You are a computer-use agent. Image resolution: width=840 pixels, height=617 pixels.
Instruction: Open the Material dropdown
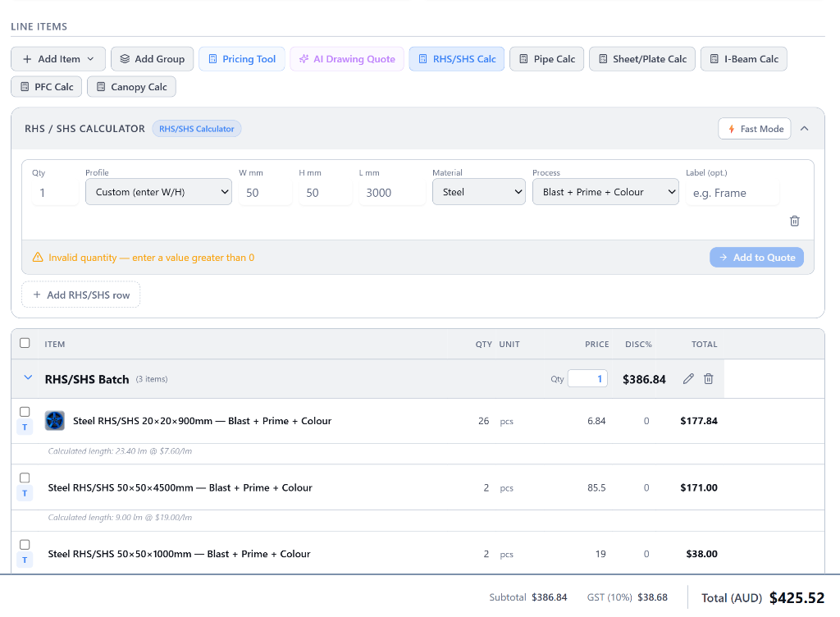(x=479, y=192)
